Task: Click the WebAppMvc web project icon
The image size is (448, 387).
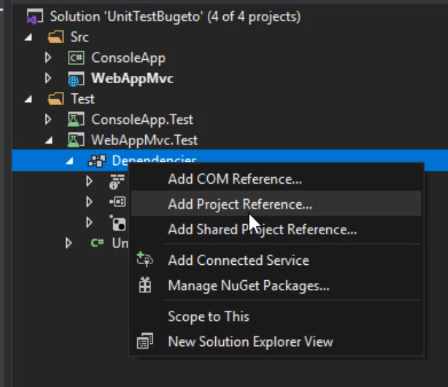Action: tap(76, 79)
